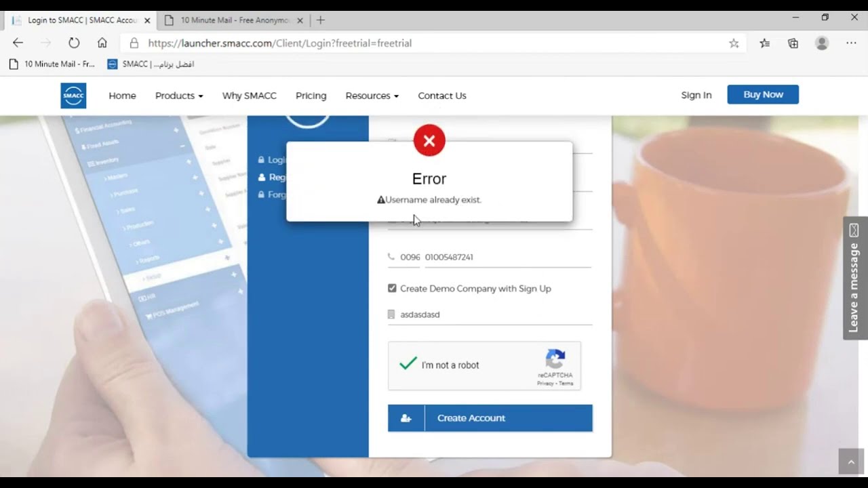868x488 pixels.
Task: Click the reCAPTCHA logo
Action: 555,359
